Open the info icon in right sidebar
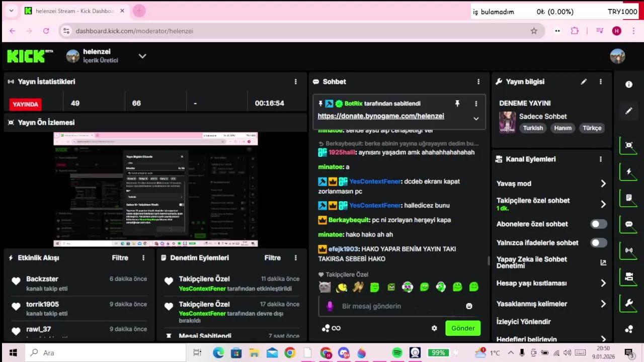 (x=629, y=84)
